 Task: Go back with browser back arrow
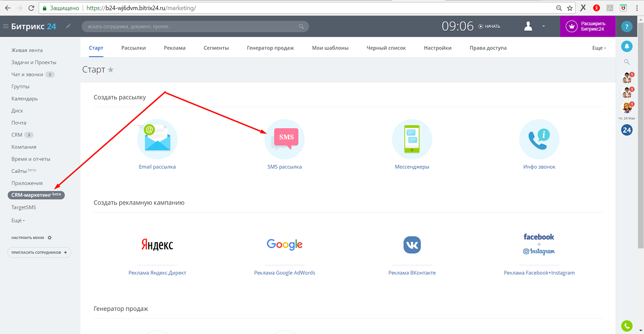pos(7,8)
